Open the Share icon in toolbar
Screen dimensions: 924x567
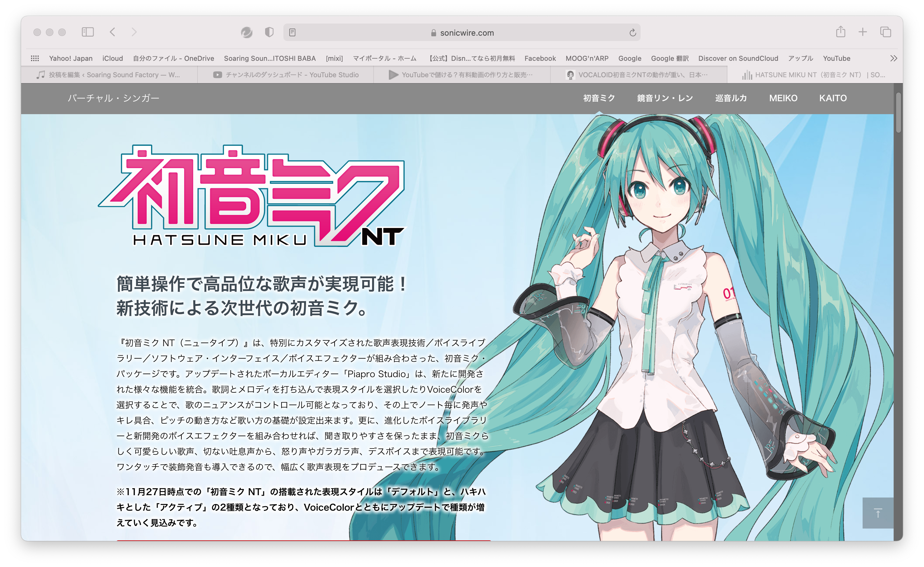[x=840, y=32]
